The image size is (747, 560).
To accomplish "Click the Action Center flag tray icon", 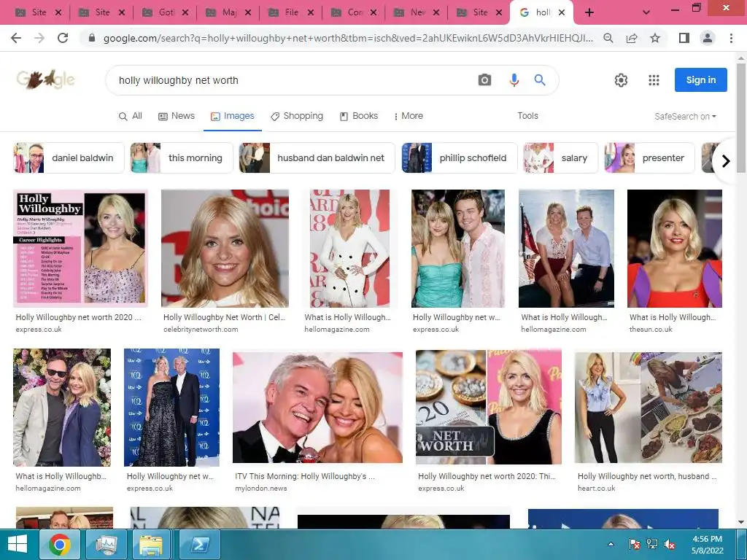I will 634,544.
